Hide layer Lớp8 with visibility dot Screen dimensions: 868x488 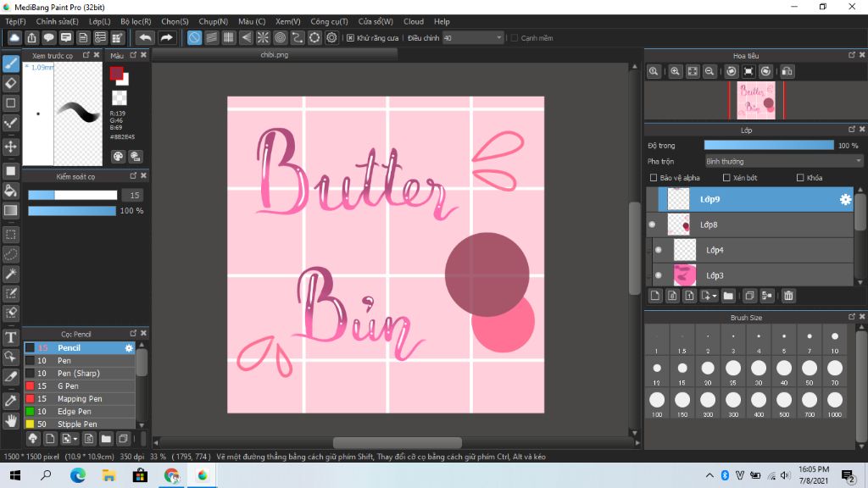click(x=652, y=225)
